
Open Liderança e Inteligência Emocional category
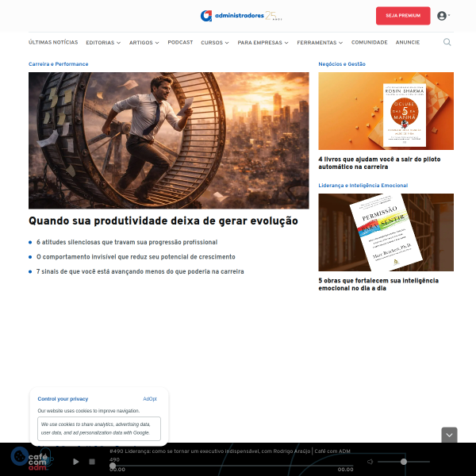tap(363, 186)
